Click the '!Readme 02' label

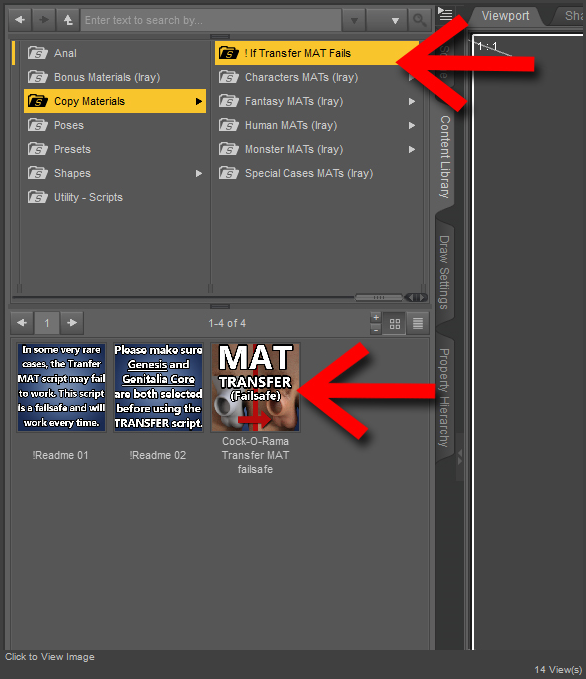coord(158,455)
